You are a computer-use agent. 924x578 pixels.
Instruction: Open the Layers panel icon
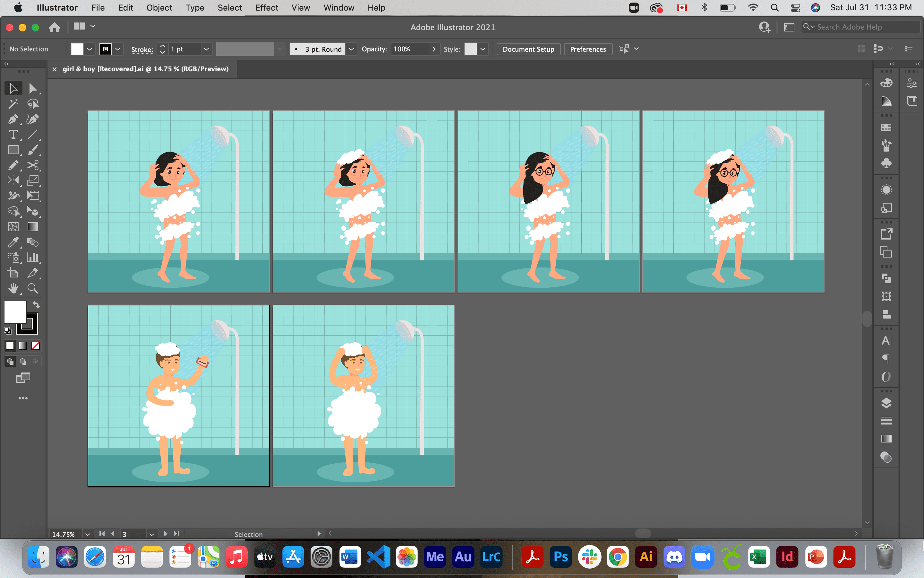point(886,403)
